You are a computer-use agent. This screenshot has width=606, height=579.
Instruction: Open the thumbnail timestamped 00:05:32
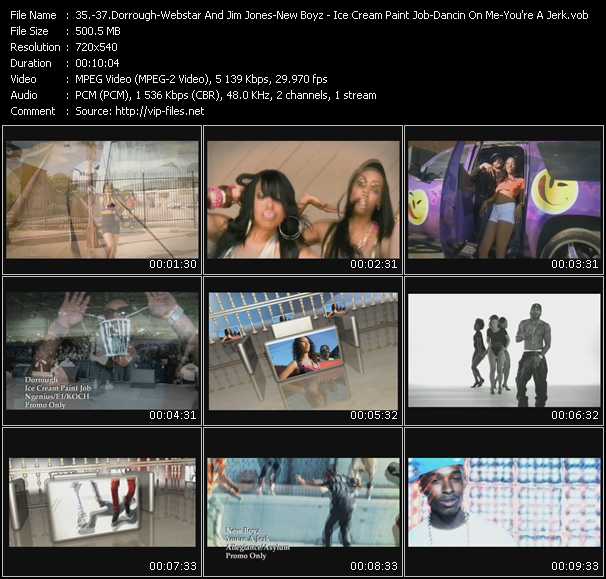click(x=303, y=351)
